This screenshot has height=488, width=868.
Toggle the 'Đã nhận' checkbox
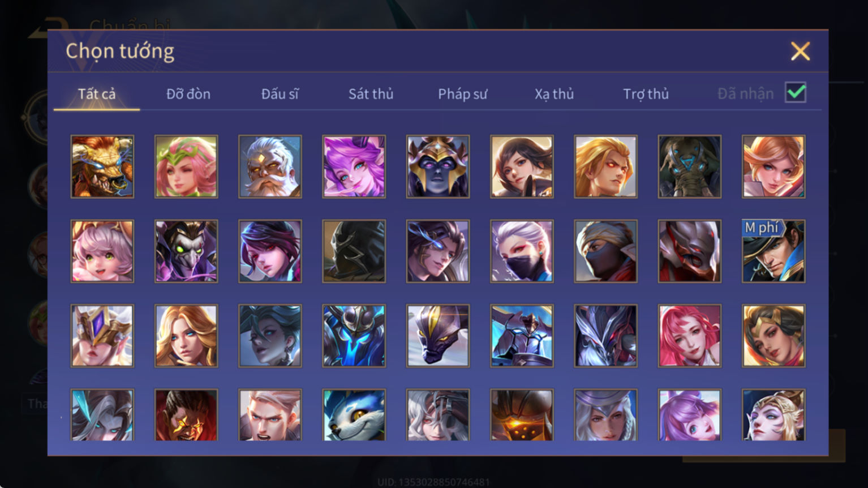pyautogui.click(x=795, y=92)
